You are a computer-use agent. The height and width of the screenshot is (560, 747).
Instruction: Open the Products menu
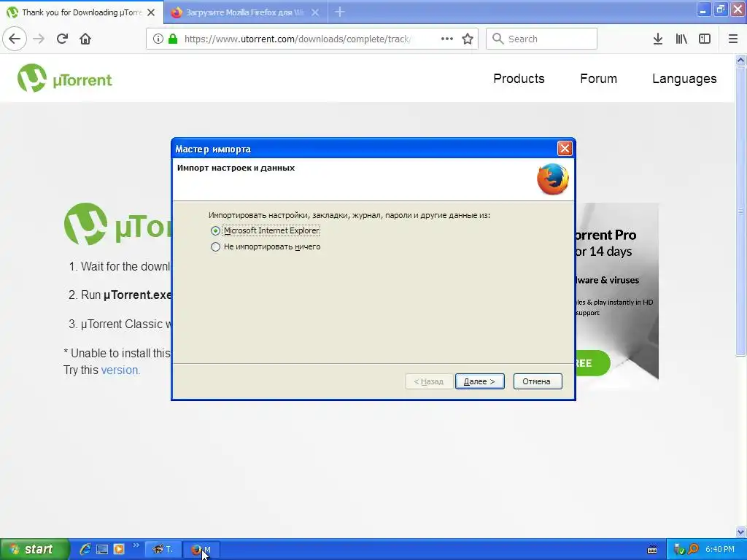point(519,79)
